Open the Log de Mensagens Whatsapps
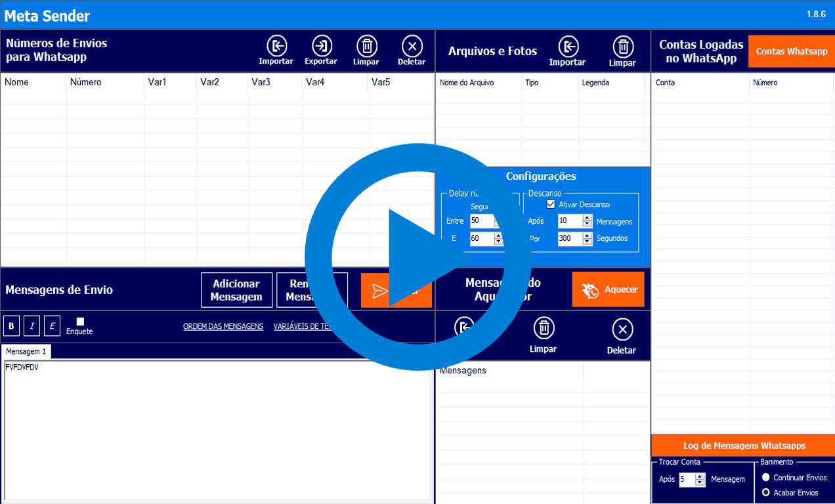 coord(743,446)
